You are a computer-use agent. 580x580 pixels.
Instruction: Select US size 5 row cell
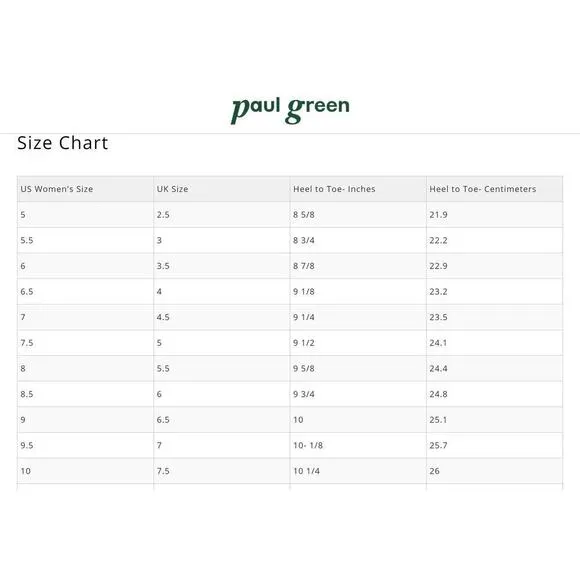(x=85, y=215)
